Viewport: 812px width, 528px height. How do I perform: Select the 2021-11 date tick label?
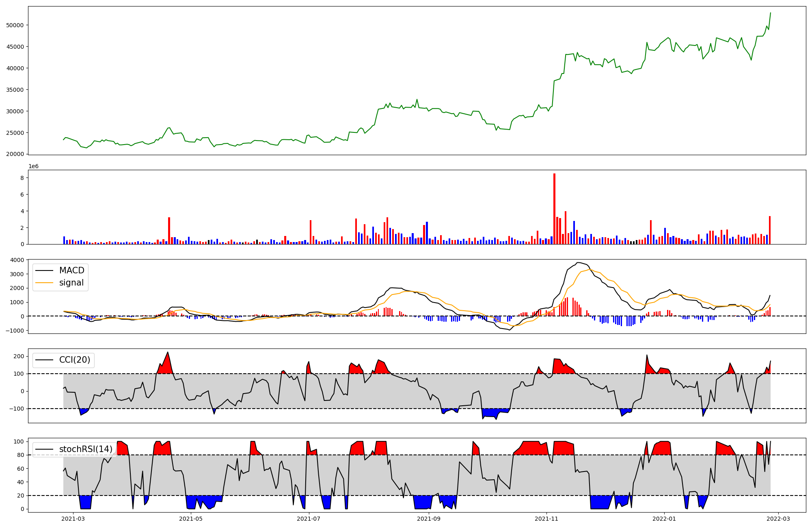coord(546,518)
